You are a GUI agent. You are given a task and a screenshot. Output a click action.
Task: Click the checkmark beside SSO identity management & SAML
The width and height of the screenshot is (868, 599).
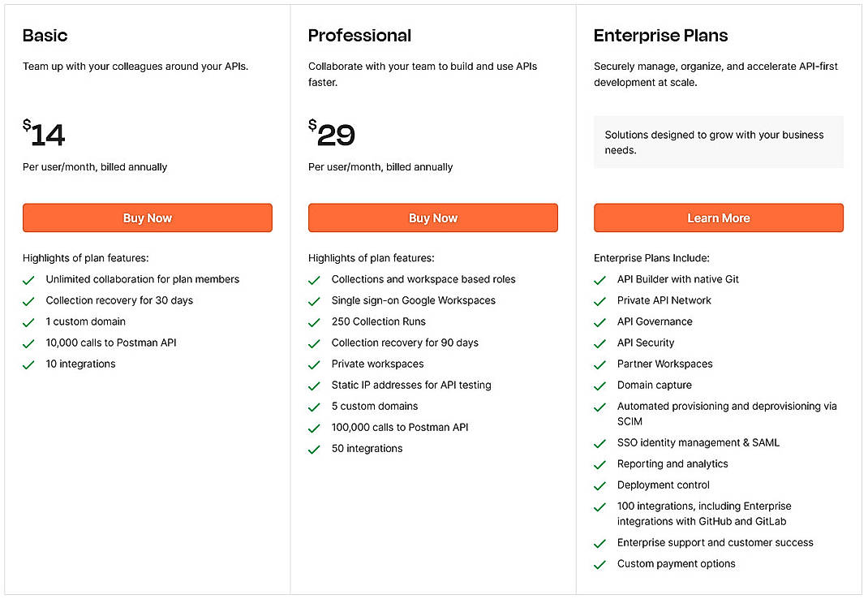coord(600,442)
